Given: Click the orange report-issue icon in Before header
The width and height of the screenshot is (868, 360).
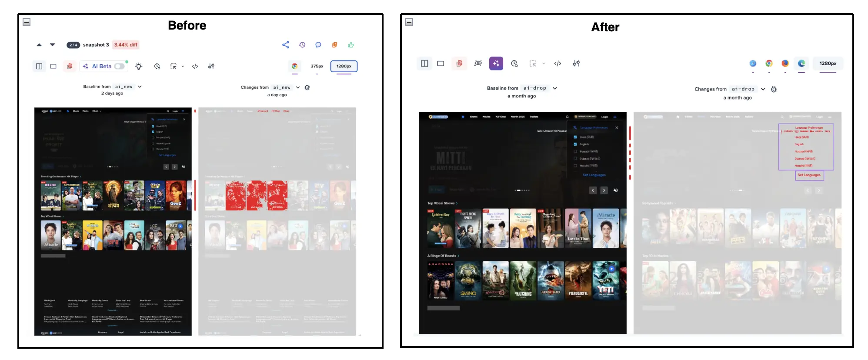Looking at the screenshot, I should (x=334, y=45).
